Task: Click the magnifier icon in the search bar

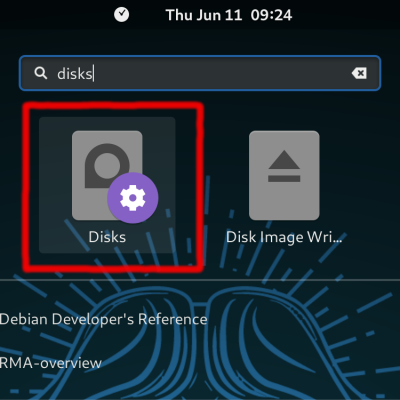Action: point(41,73)
